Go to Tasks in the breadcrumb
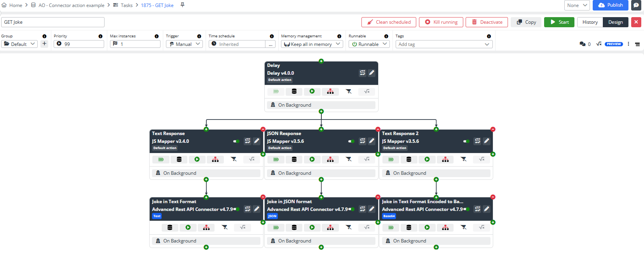Screen dimensions: 644x253 click(126, 5)
